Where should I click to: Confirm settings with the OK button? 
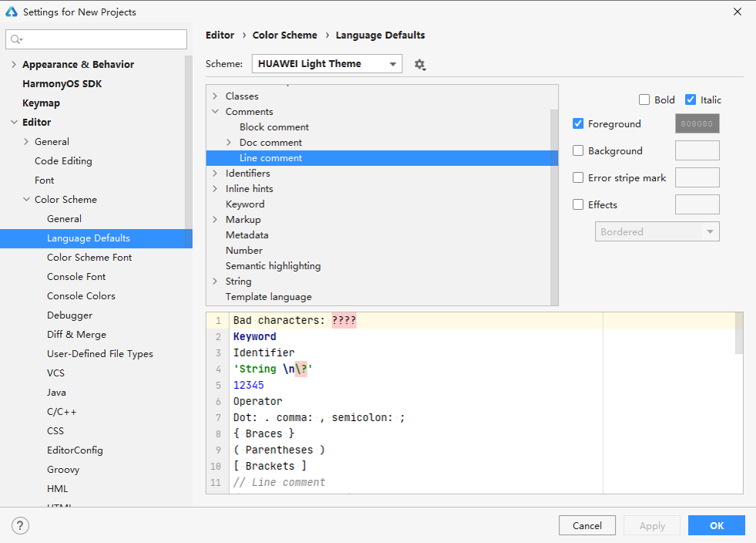click(x=717, y=525)
